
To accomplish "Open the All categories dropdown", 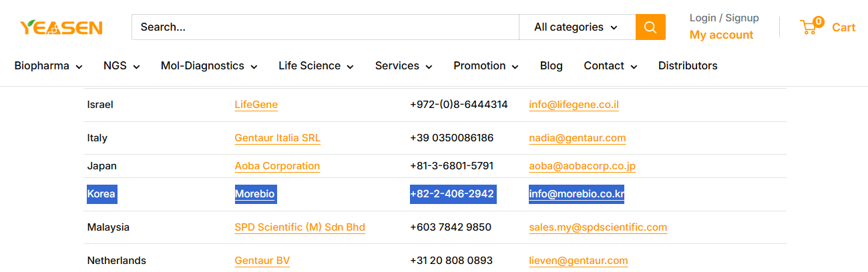I will (576, 27).
